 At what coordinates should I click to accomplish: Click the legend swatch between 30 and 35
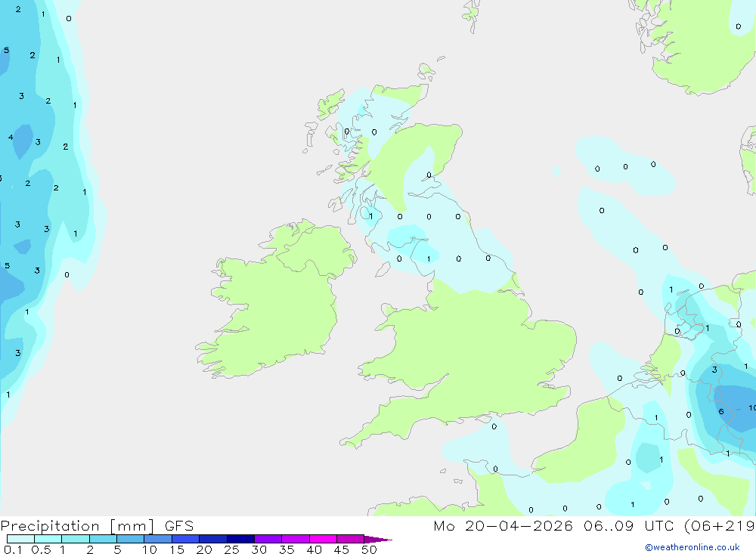pyautogui.click(x=268, y=539)
